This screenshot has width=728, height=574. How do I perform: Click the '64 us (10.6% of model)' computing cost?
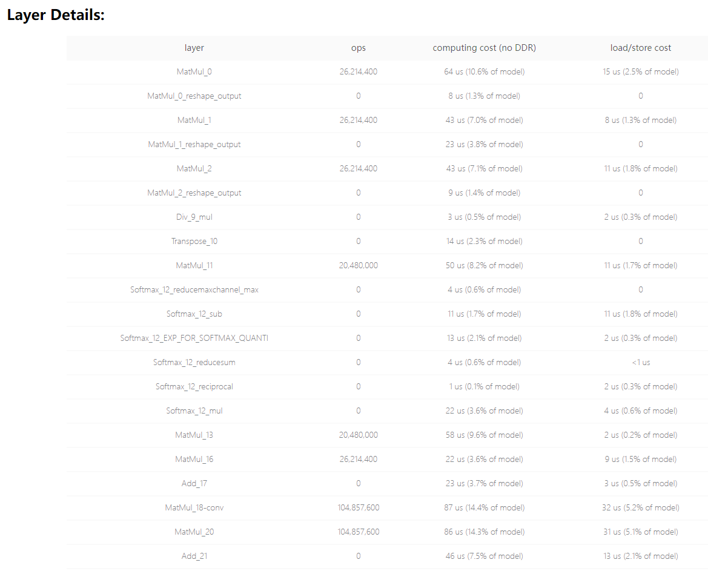484,71
